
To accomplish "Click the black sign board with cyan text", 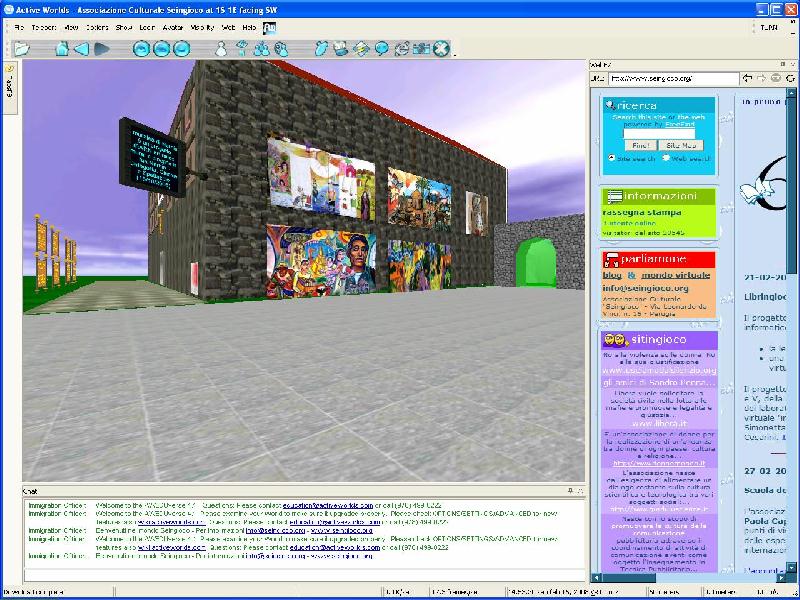I will coord(152,158).
